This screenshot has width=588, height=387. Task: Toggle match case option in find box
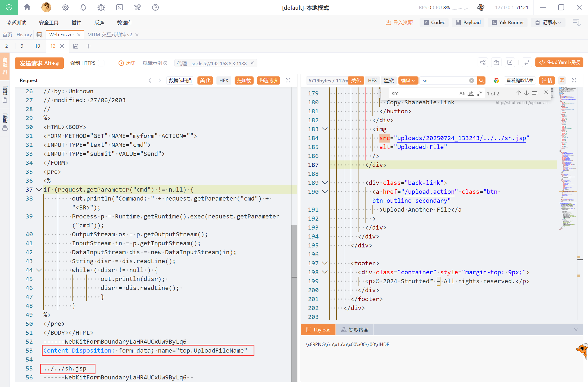point(462,93)
